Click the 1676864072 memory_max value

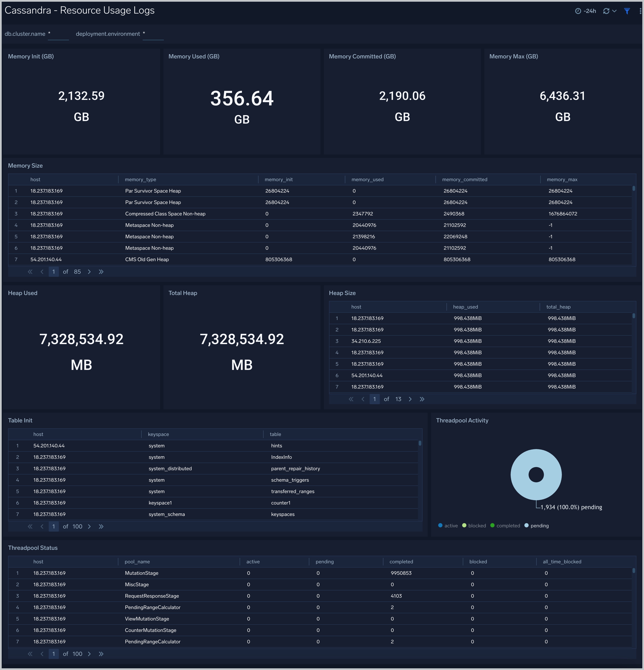(563, 214)
